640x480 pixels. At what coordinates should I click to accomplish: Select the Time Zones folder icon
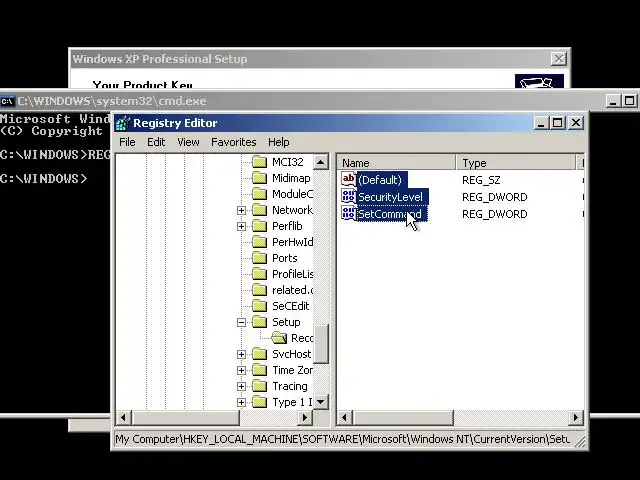pos(260,370)
